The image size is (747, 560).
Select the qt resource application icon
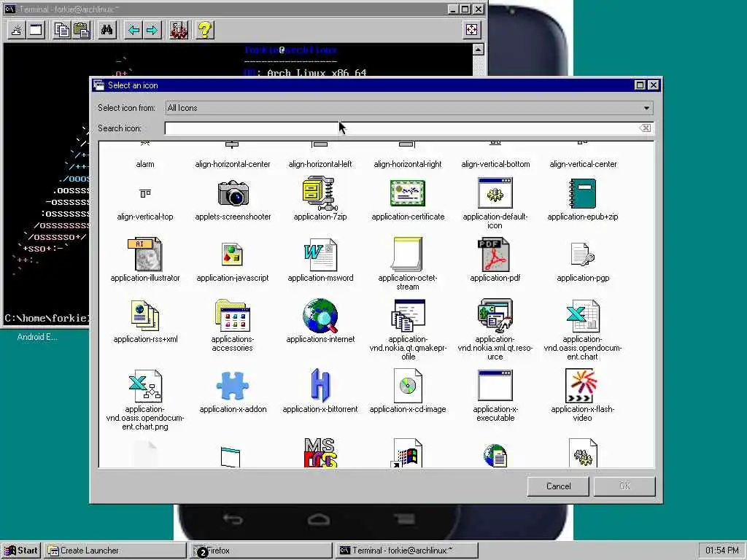[495, 315]
